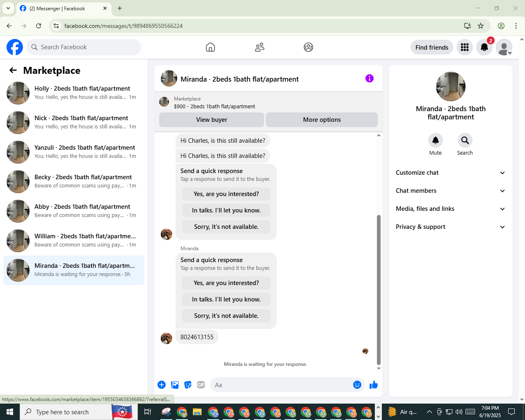525x420 pixels.
Task: Open the account profile avatar menu
Action: (x=504, y=47)
